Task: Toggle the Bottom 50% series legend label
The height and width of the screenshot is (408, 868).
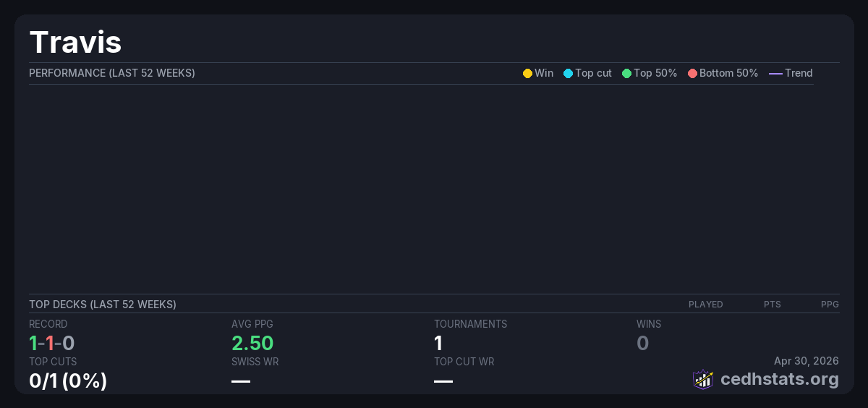Action: 728,73
